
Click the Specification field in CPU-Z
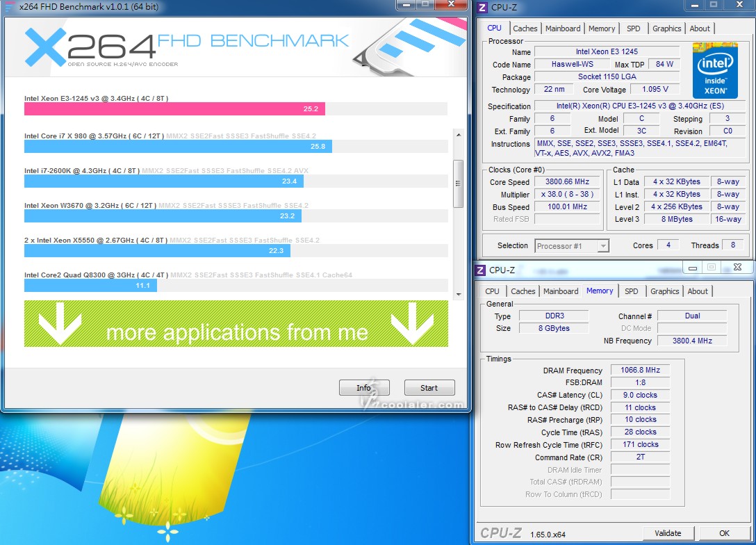coord(640,106)
